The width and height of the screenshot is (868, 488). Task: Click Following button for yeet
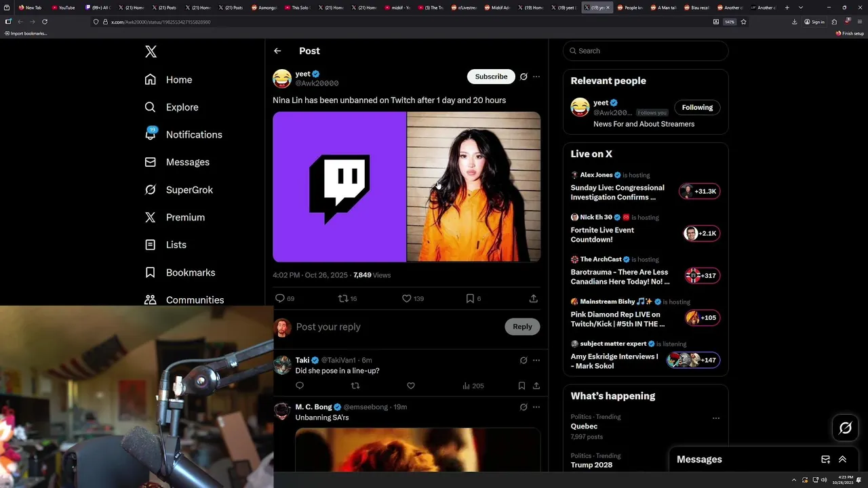click(x=697, y=107)
